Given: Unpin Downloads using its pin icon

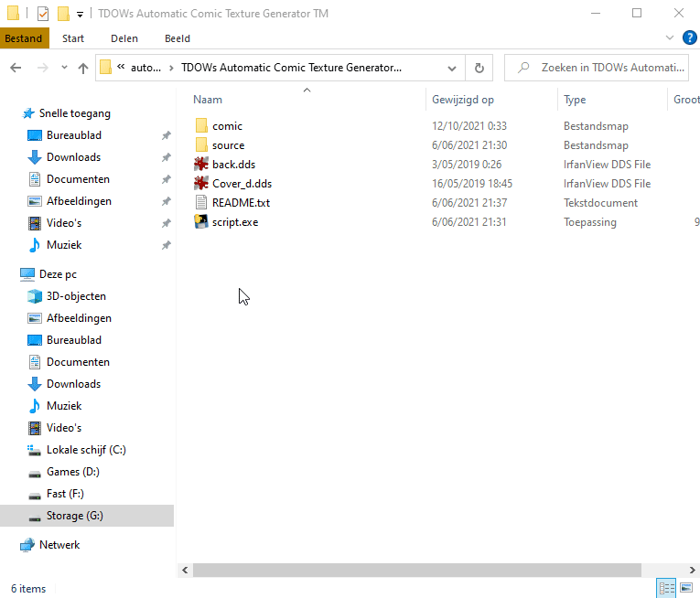Looking at the screenshot, I should [x=166, y=157].
